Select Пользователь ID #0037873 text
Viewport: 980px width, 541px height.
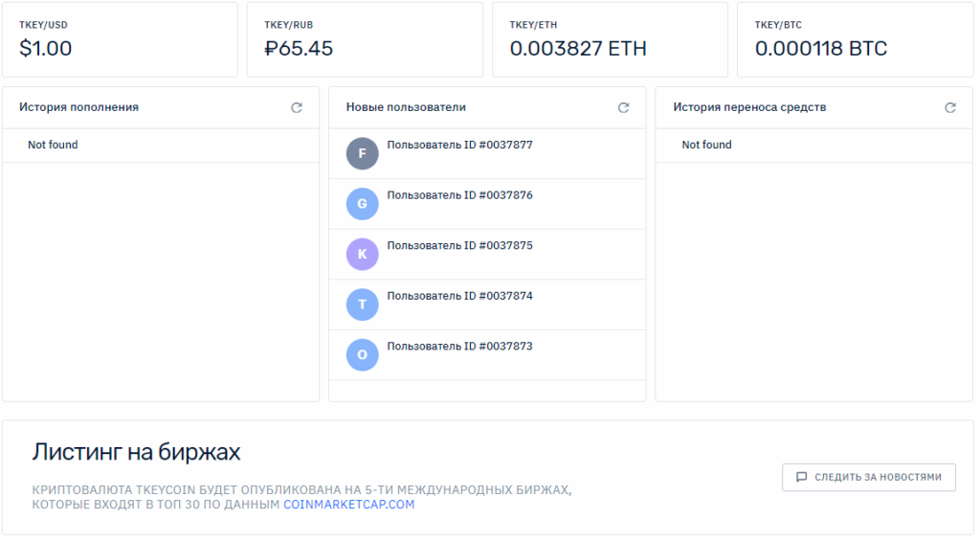tap(460, 347)
